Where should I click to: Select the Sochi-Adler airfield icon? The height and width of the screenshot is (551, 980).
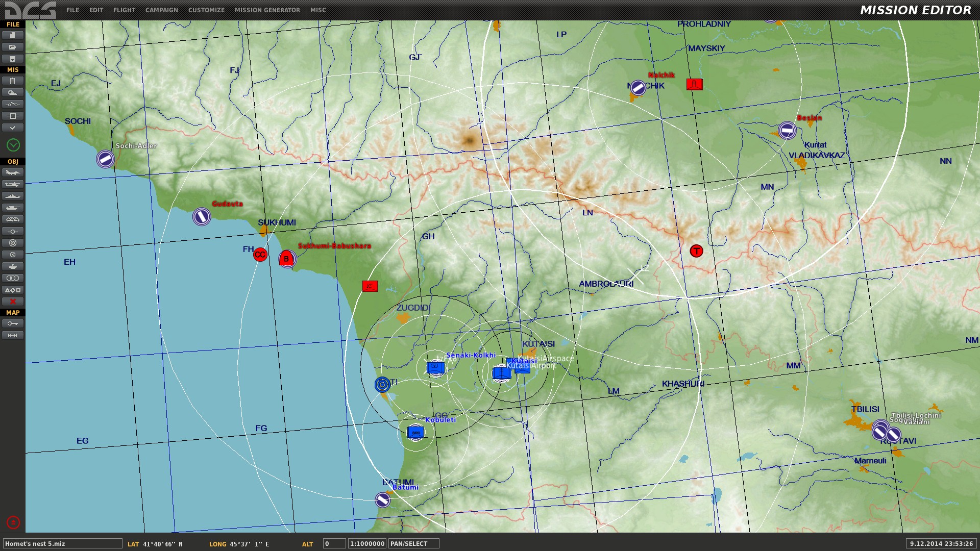(105, 159)
